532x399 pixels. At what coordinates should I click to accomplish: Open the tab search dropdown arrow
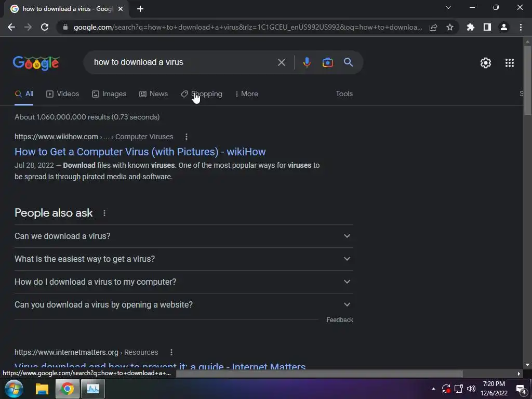[448, 7]
